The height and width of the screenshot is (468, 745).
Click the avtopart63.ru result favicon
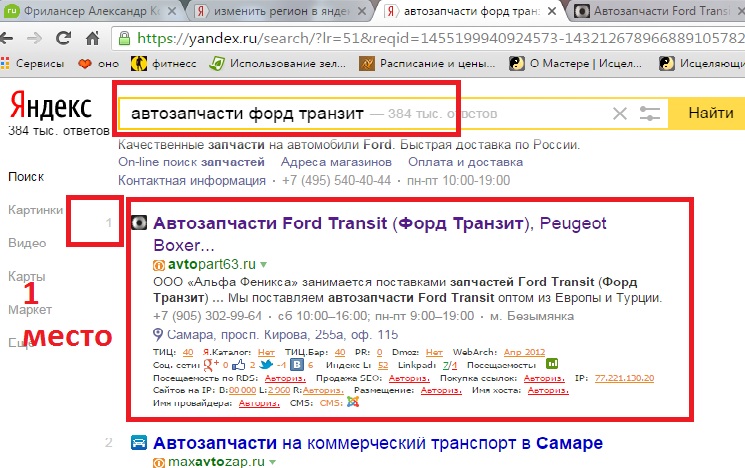click(x=139, y=223)
